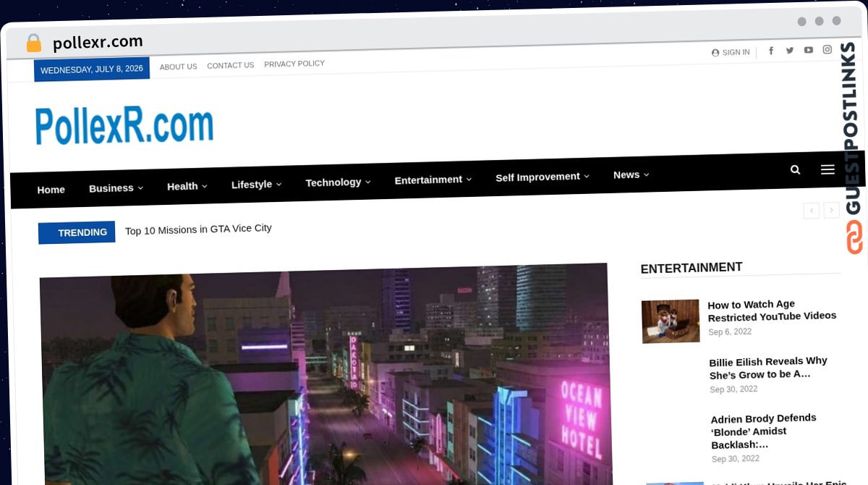Click the pollexr.com address bar text
The height and width of the screenshot is (485, 868).
click(x=98, y=43)
